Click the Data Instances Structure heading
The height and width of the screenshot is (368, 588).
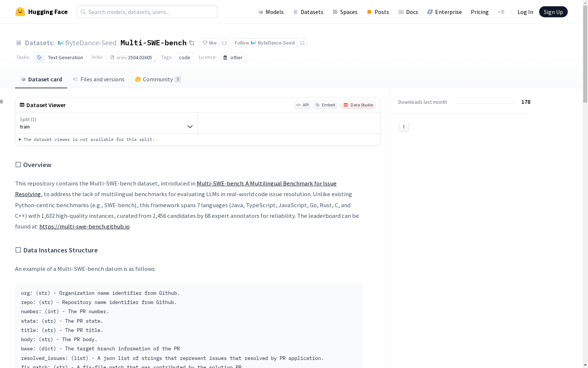pyautogui.click(x=56, y=250)
